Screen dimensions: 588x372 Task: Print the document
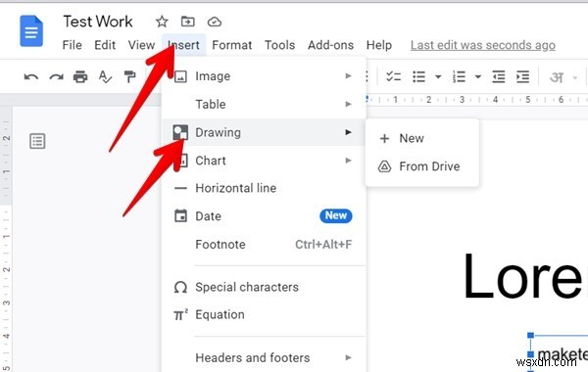tap(80, 76)
